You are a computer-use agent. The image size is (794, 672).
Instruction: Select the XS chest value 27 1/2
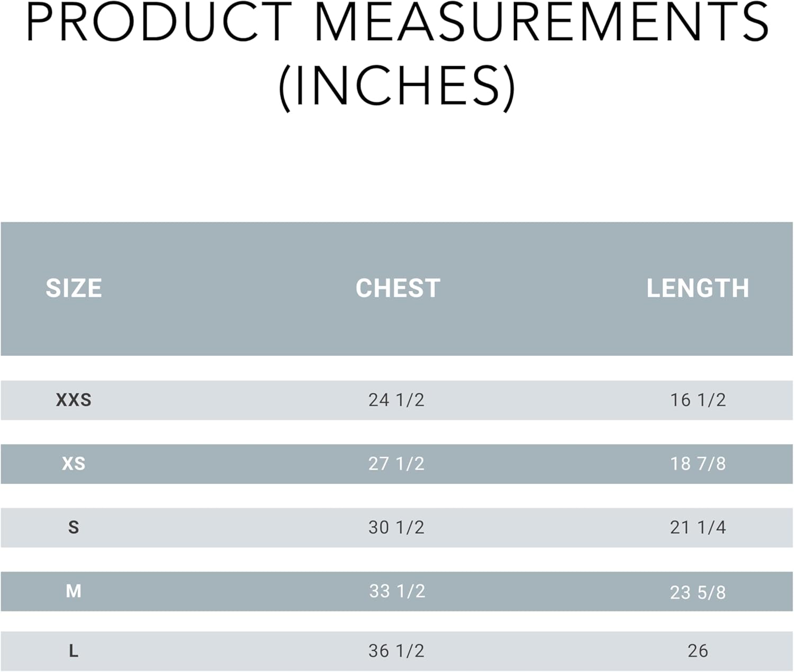[396, 464]
